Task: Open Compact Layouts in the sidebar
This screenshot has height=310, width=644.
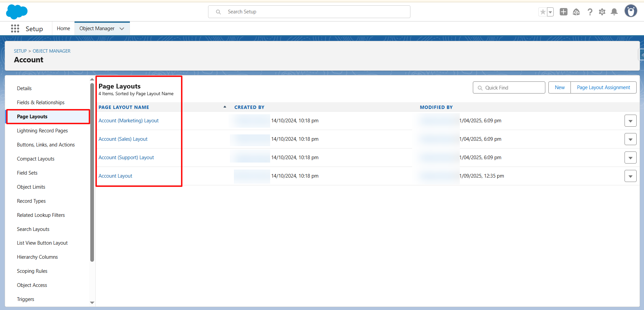Action: pos(36,159)
